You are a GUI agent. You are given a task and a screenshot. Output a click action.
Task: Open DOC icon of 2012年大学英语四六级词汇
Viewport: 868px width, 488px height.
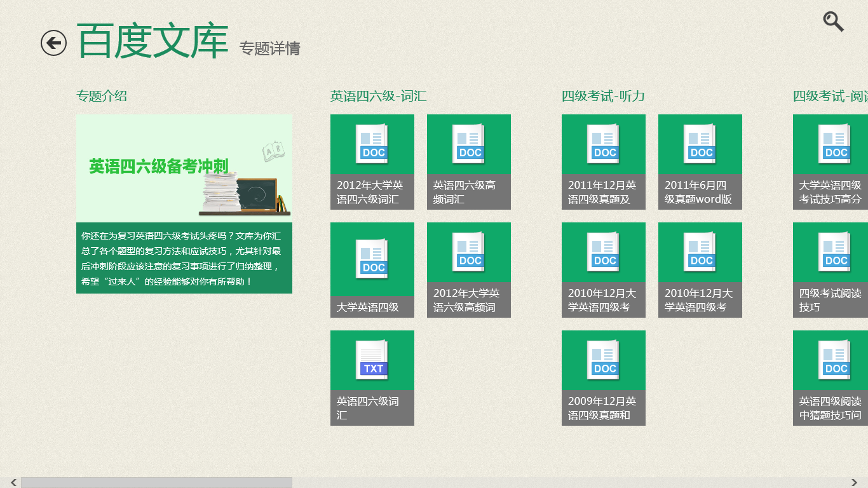(x=372, y=144)
